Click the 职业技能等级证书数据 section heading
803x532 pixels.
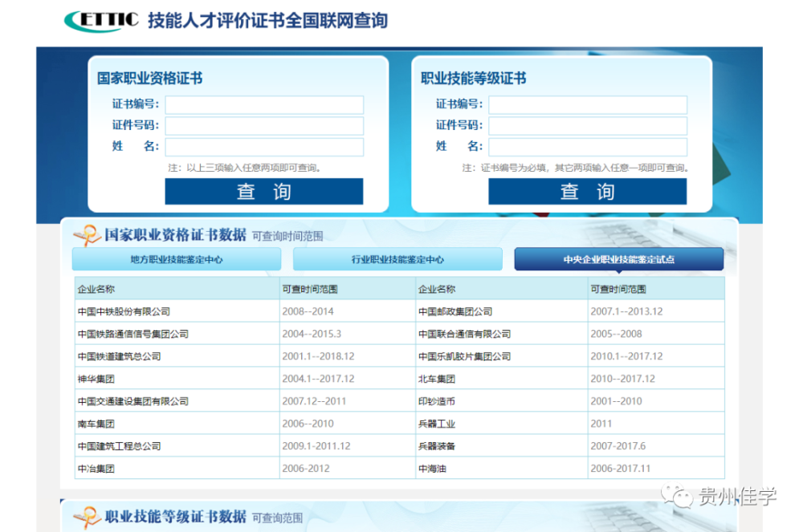click(175, 517)
